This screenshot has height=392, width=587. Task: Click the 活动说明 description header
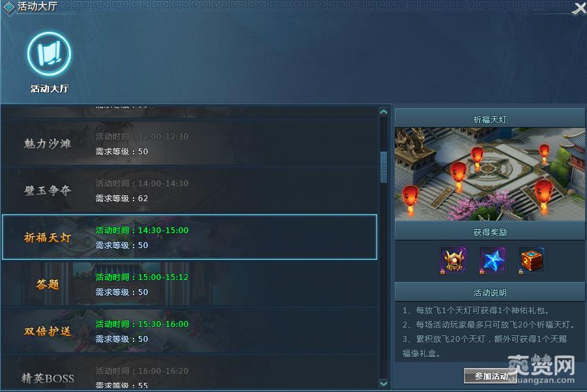490,292
